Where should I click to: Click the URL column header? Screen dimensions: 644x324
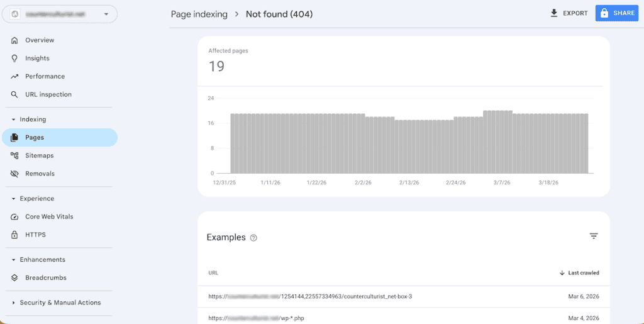tap(213, 273)
